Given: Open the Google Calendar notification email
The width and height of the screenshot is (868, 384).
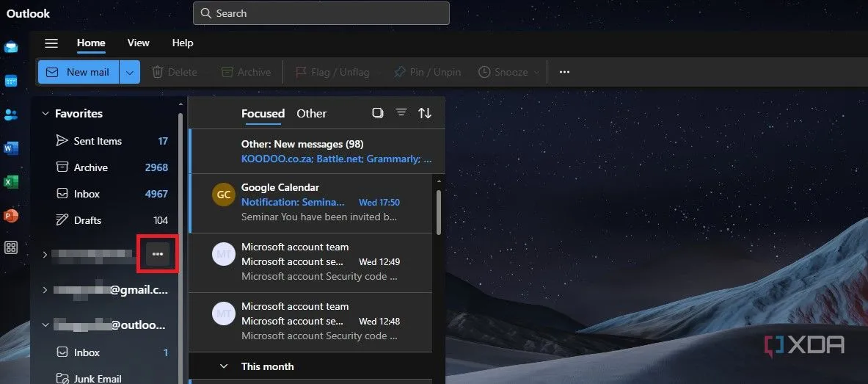Looking at the screenshot, I should point(310,203).
